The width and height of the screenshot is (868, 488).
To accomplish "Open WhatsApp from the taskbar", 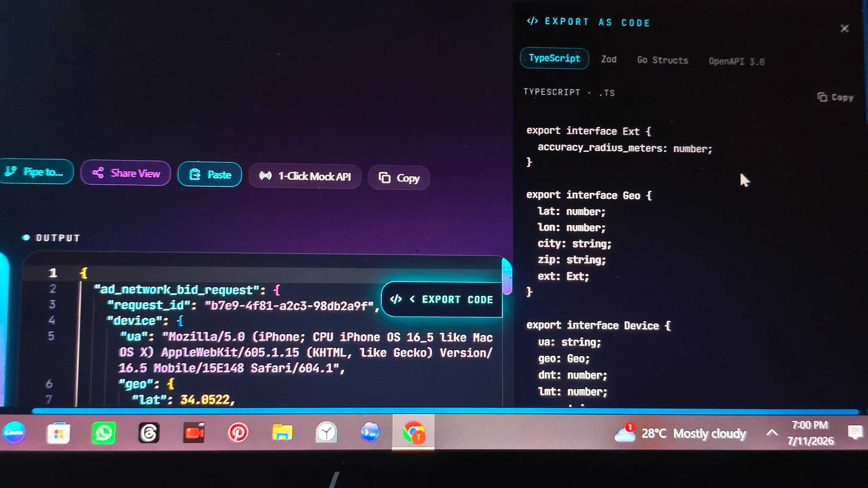I will pos(104,433).
